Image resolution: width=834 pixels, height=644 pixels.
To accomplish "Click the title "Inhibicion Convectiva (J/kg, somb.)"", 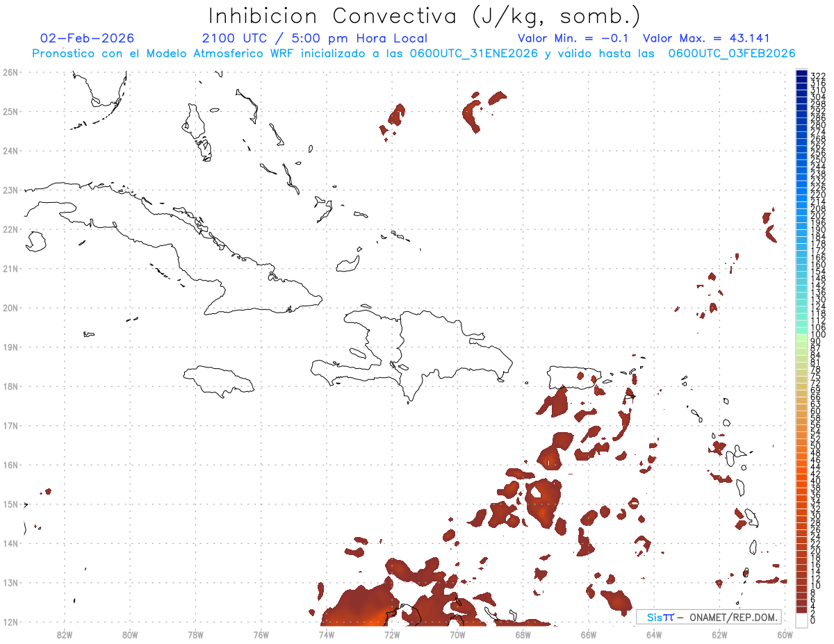I will click(x=424, y=16).
